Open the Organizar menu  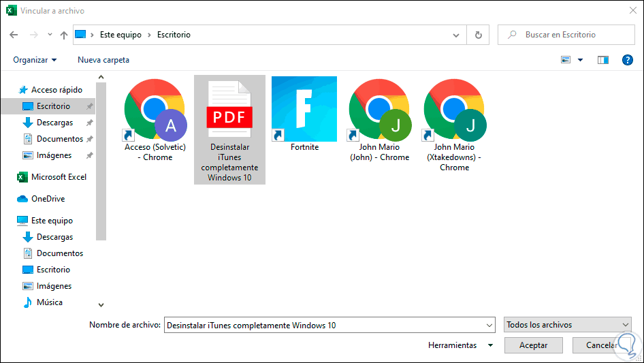(35, 60)
